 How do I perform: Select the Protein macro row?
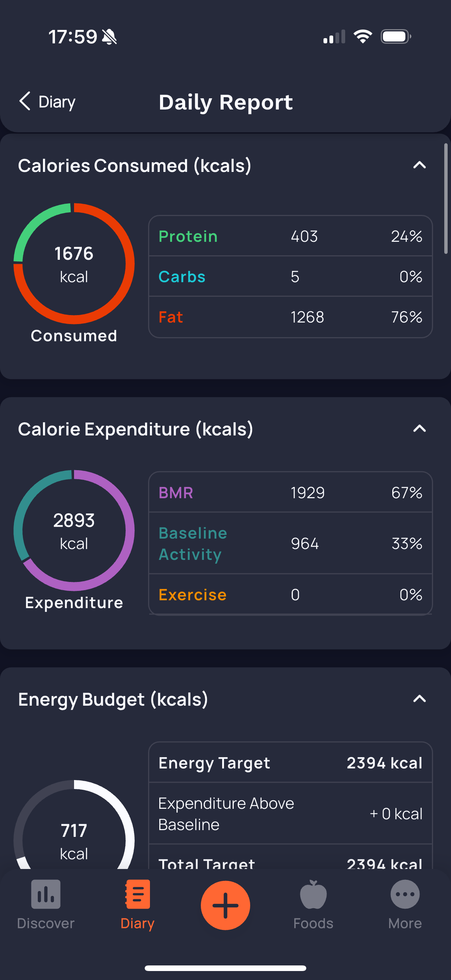[290, 236]
